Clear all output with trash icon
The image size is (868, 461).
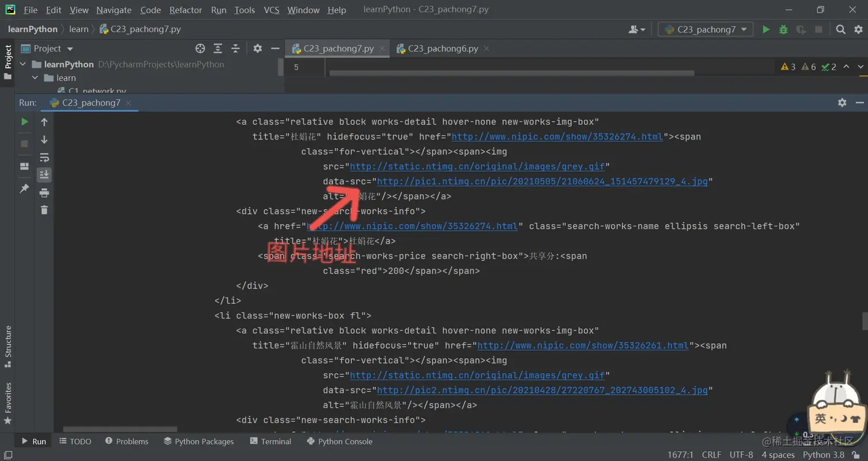pos(44,210)
